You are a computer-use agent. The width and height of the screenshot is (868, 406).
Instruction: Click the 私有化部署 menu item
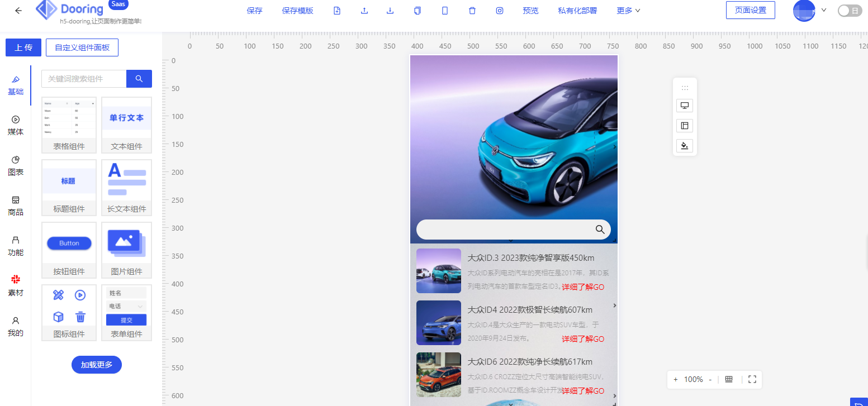[x=577, y=11]
